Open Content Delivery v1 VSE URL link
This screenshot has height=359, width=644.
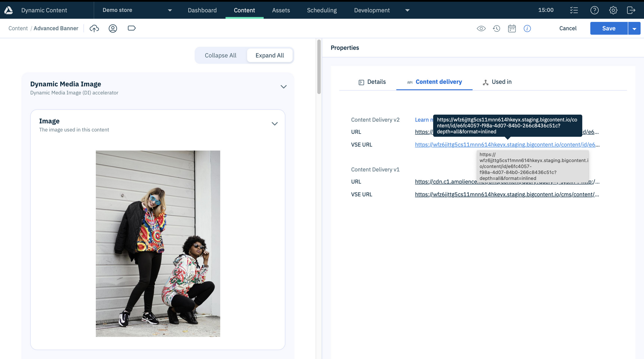[507, 195]
